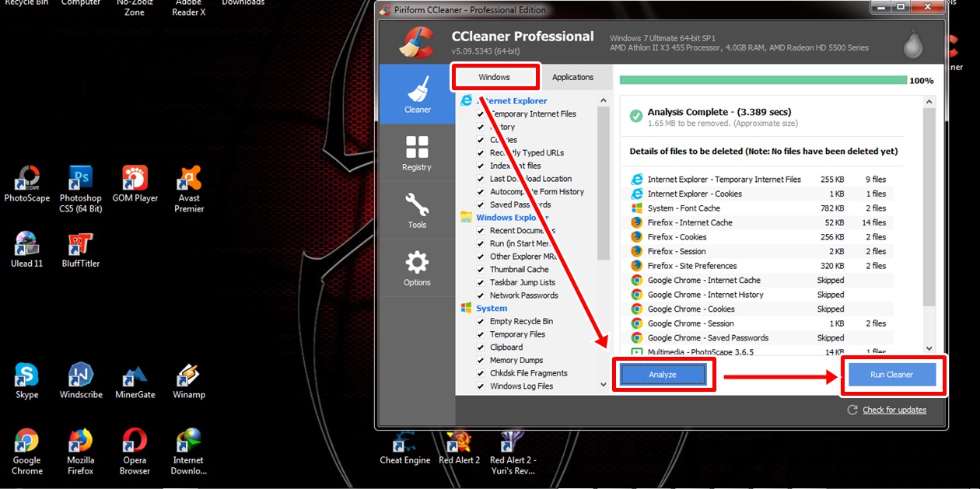Select Firefox icon in Internet Cache result row
The image size is (980, 489).
pyautogui.click(x=636, y=222)
